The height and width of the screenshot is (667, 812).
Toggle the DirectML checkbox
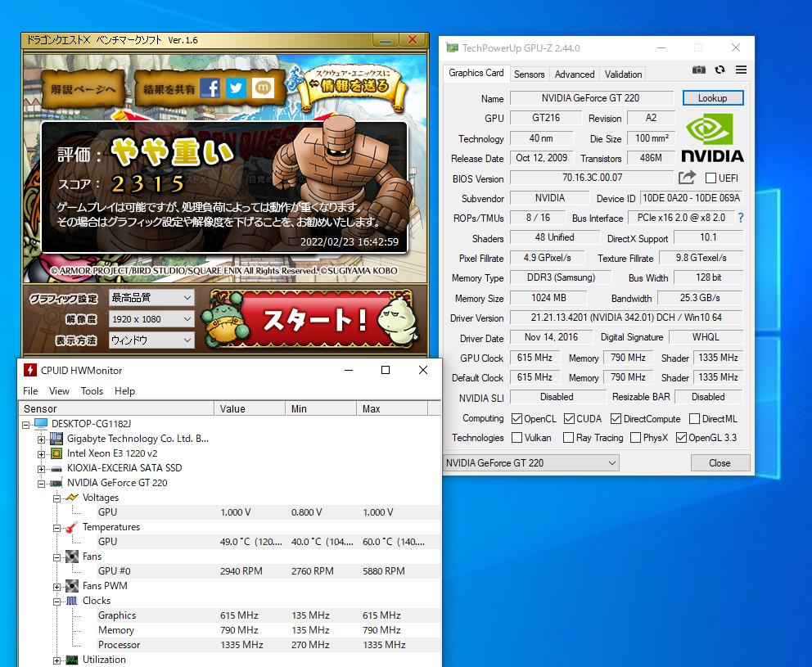point(694,418)
